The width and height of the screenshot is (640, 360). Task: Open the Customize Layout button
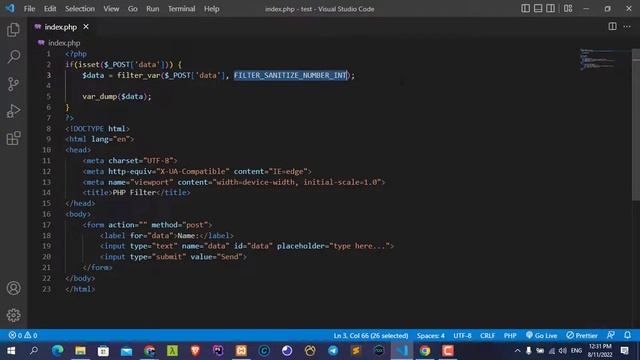click(568, 9)
